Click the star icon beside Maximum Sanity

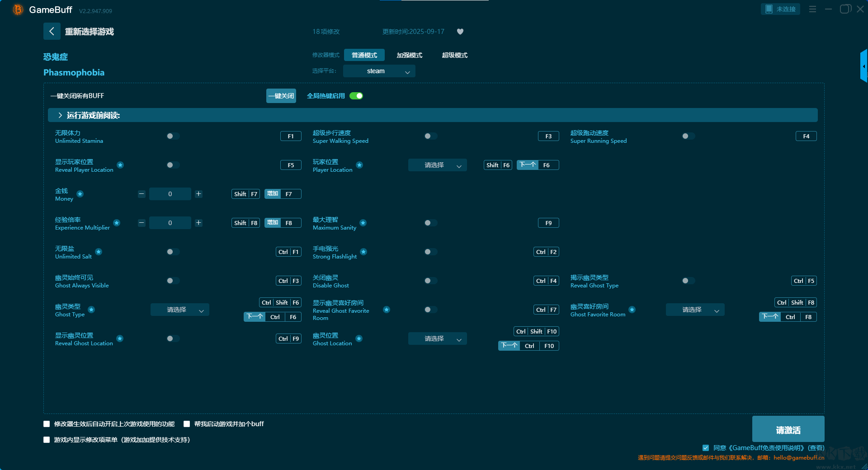[363, 223]
